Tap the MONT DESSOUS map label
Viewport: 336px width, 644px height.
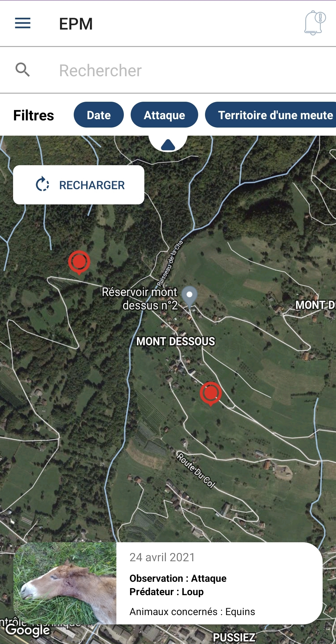click(175, 341)
